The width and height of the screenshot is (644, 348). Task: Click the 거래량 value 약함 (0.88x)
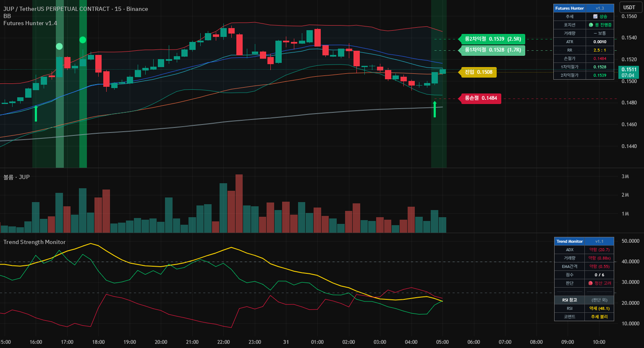point(599,258)
